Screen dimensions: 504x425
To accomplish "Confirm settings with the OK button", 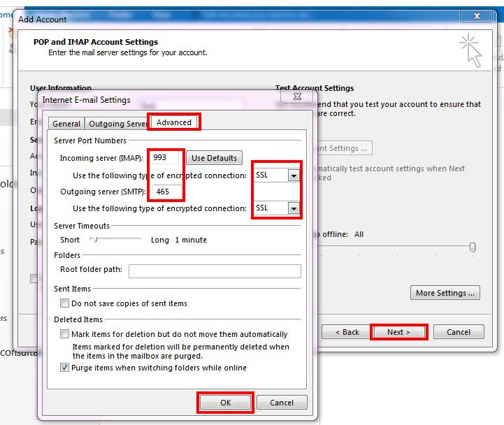I will click(225, 403).
